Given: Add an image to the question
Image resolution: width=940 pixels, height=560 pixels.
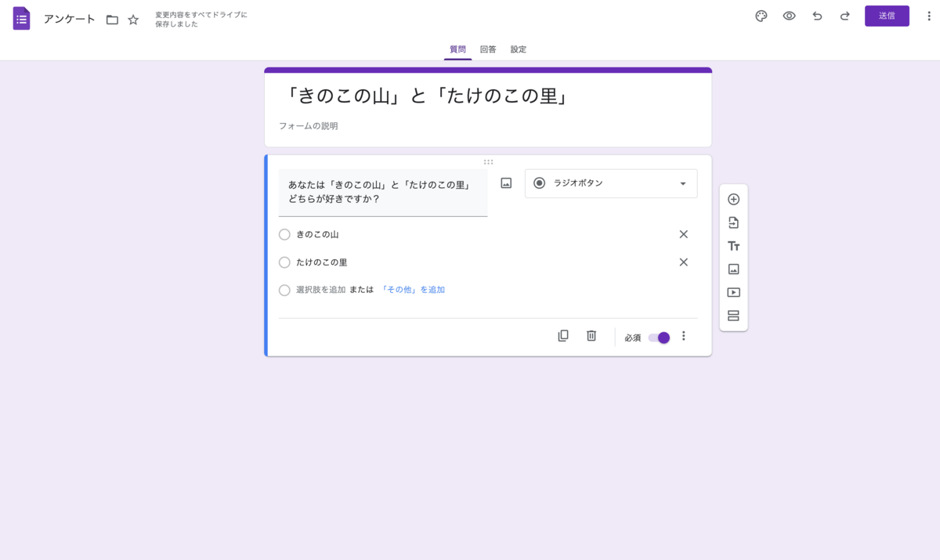Looking at the screenshot, I should (x=506, y=183).
